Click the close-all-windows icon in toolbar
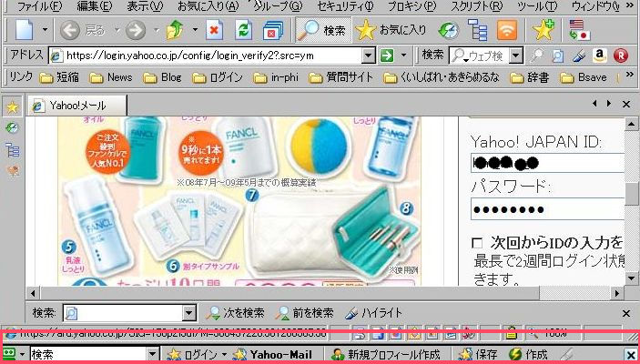The height and width of the screenshot is (364, 640). tap(272, 30)
